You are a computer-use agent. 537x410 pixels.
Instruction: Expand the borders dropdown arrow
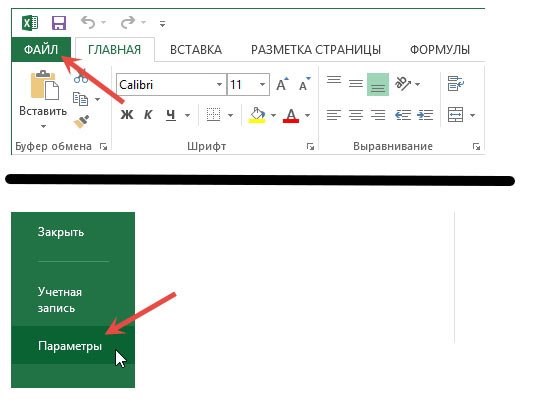230,115
